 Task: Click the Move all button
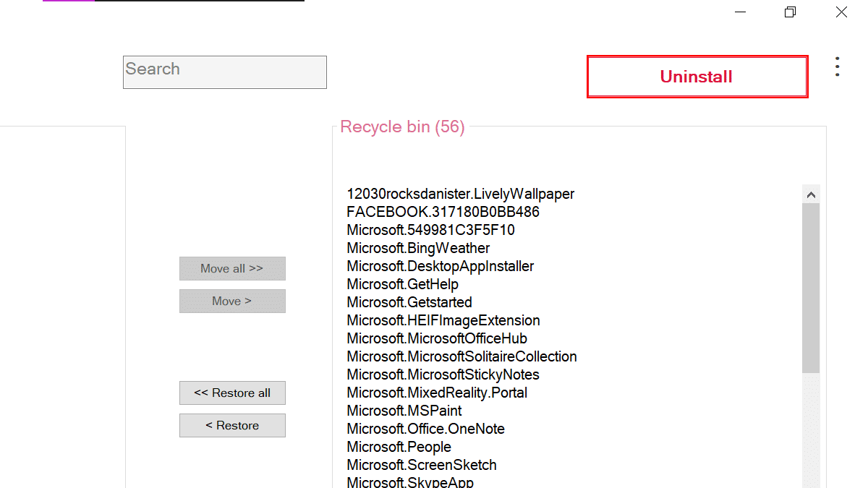pyautogui.click(x=232, y=268)
